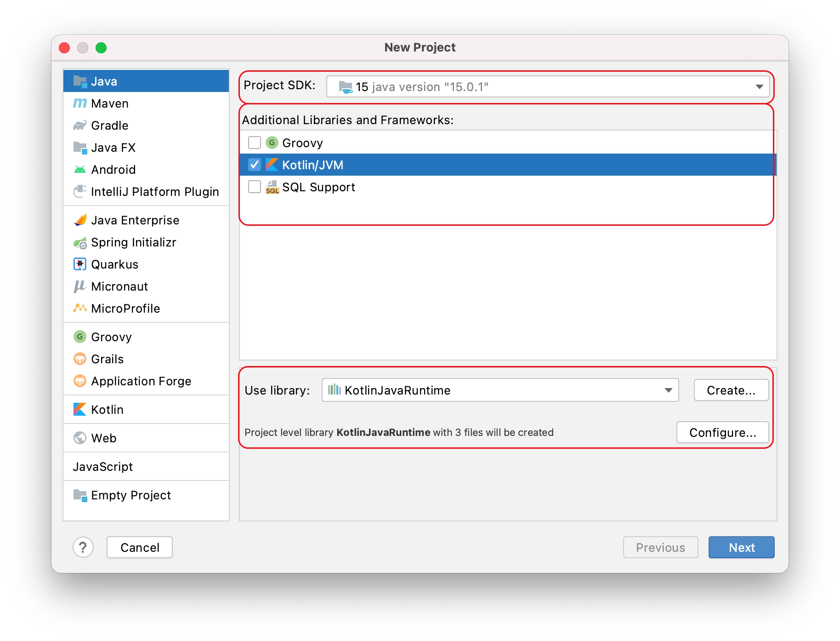Screen dimensions: 840x641
Task: Click the Kotlin/JVM logo in frameworks list
Action: (x=272, y=165)
